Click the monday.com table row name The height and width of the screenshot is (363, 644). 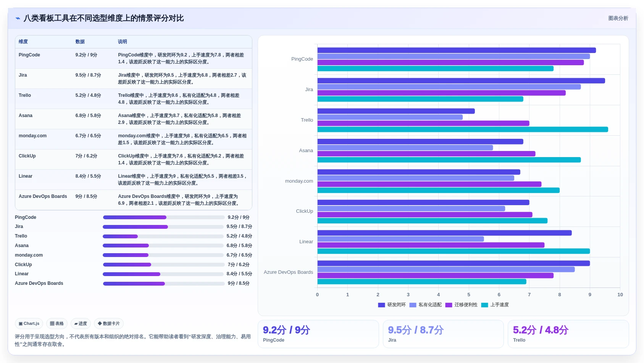click(x=32, y=136)
